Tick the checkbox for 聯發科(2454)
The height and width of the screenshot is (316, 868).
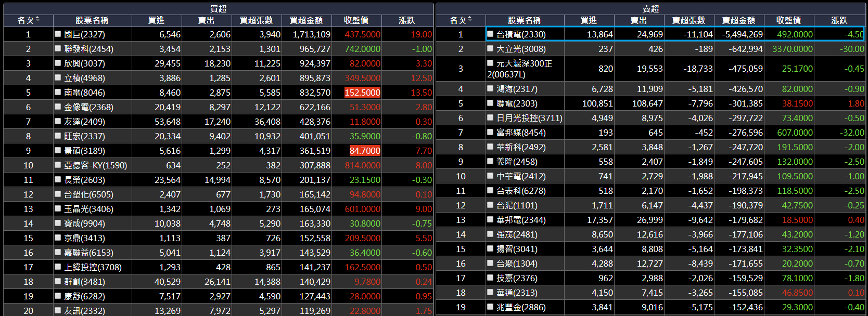(x=58, y=48)
